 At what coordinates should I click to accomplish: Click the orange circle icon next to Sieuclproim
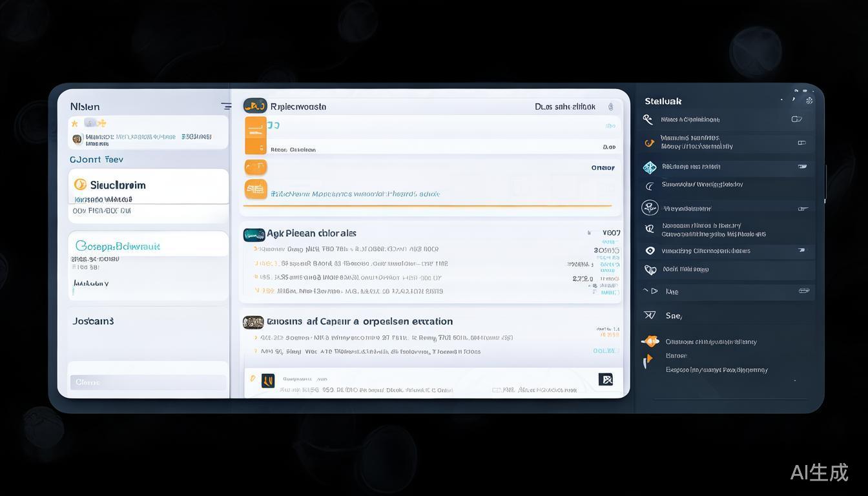[x=80, y=185]
